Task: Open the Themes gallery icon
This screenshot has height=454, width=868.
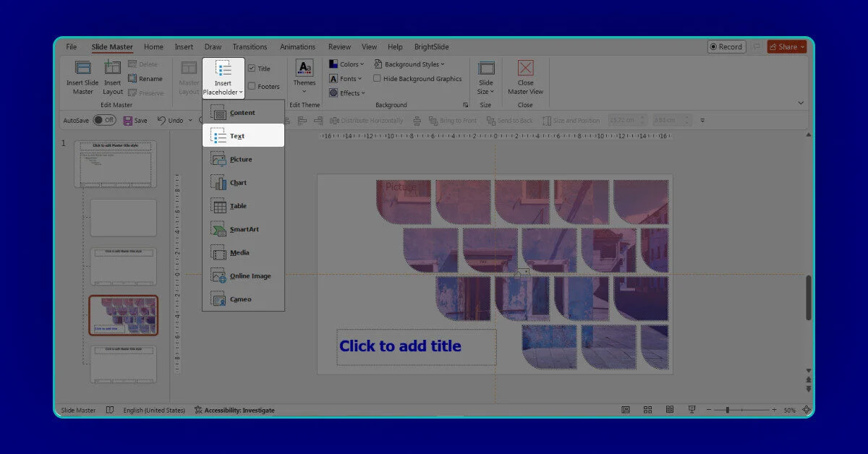Action: click(305, 69)
